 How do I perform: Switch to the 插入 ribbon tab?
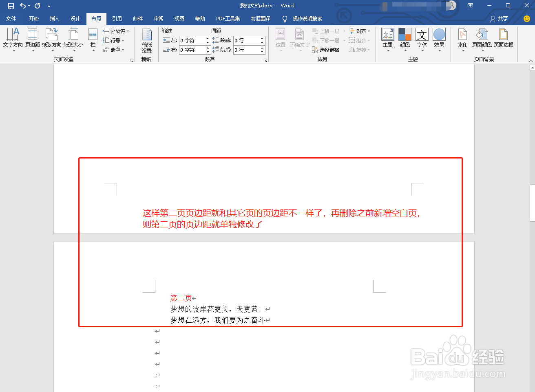point(54,18)
